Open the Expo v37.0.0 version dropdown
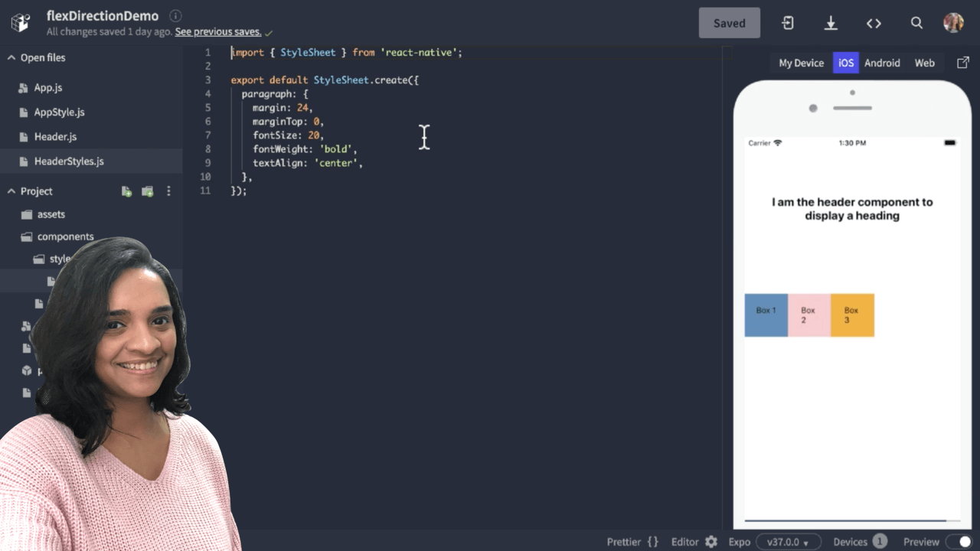The height and width of the screenshot is (551, 980). click(x=789, y=542)
